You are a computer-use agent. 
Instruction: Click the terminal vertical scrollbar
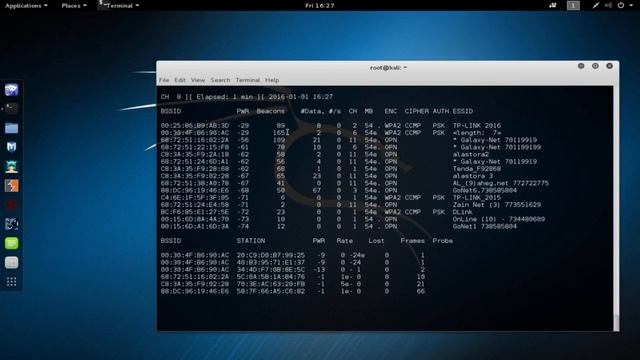click(x=616, y=208)
